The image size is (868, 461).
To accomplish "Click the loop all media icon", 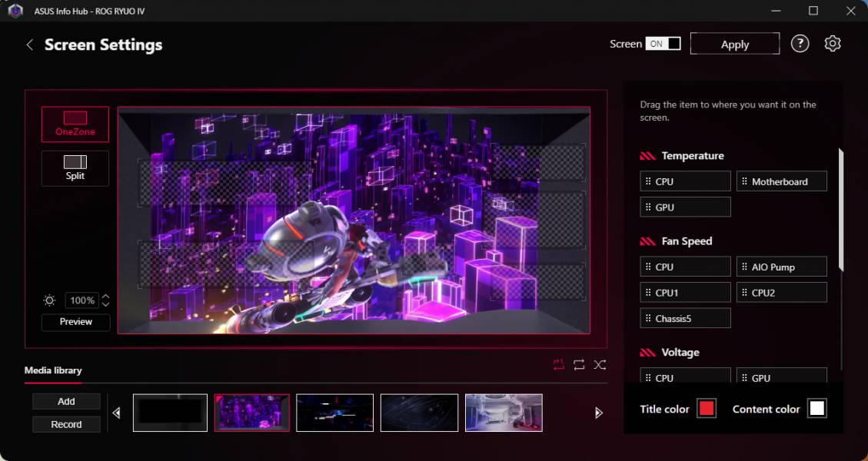I will pyautogui.click(x=579, y=365).
